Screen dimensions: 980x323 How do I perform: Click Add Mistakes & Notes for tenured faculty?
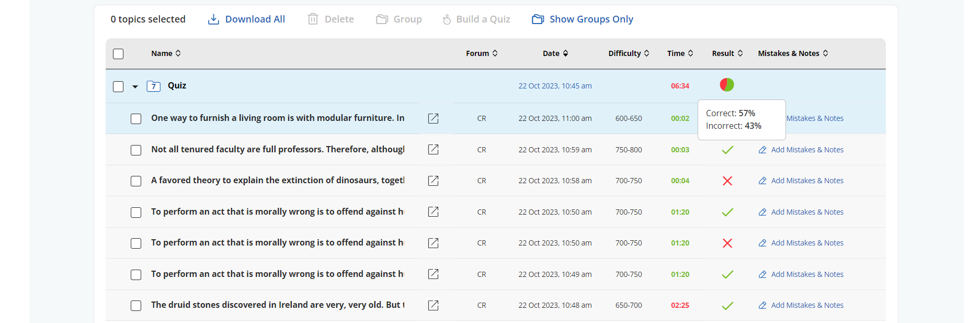pyautogui.click(x=807, y=150)
